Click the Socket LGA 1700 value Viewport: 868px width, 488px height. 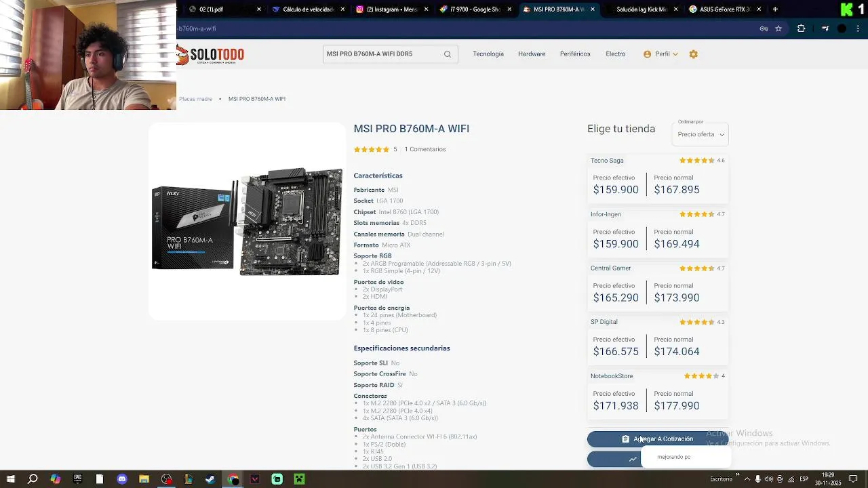[390, 201]
